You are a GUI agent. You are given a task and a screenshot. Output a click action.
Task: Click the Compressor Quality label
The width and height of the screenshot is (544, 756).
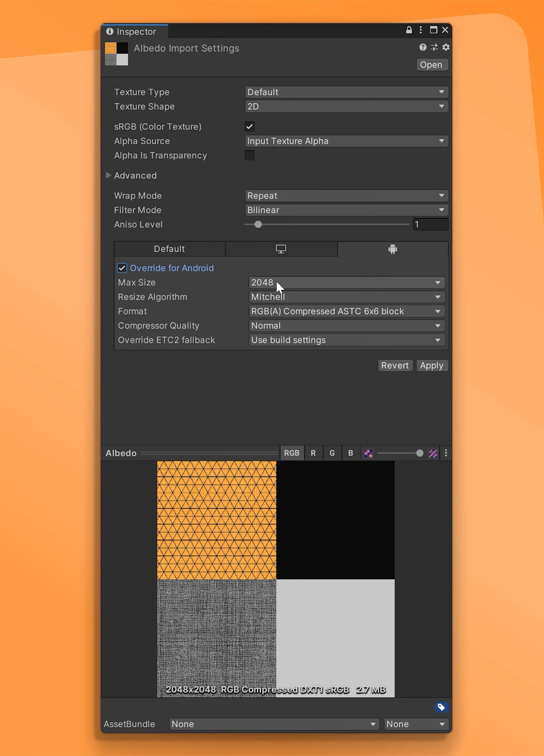[159, 325]
